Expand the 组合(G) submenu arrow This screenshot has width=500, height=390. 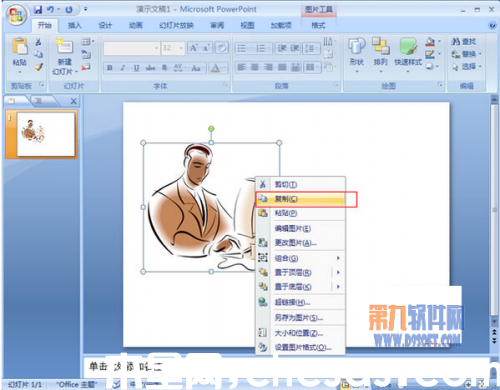click(x=338, y=258)
